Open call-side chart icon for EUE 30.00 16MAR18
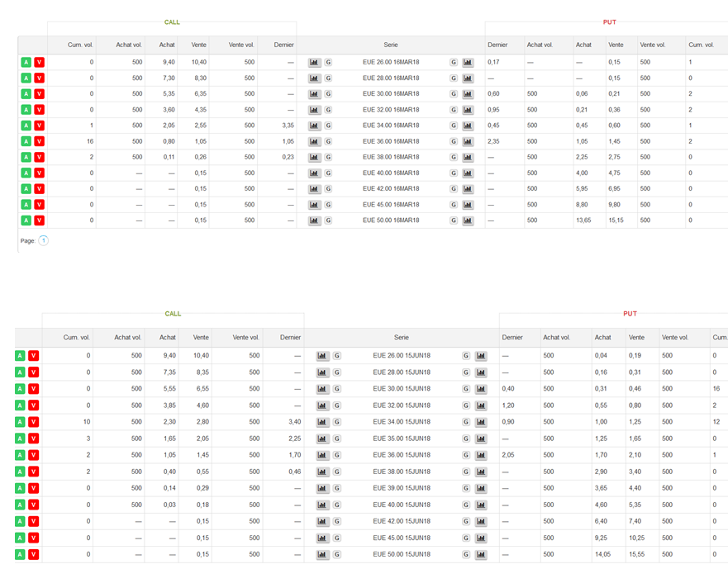Image resolution: width=728 pixels, height=569 pixels. click(x=314, y=94)
